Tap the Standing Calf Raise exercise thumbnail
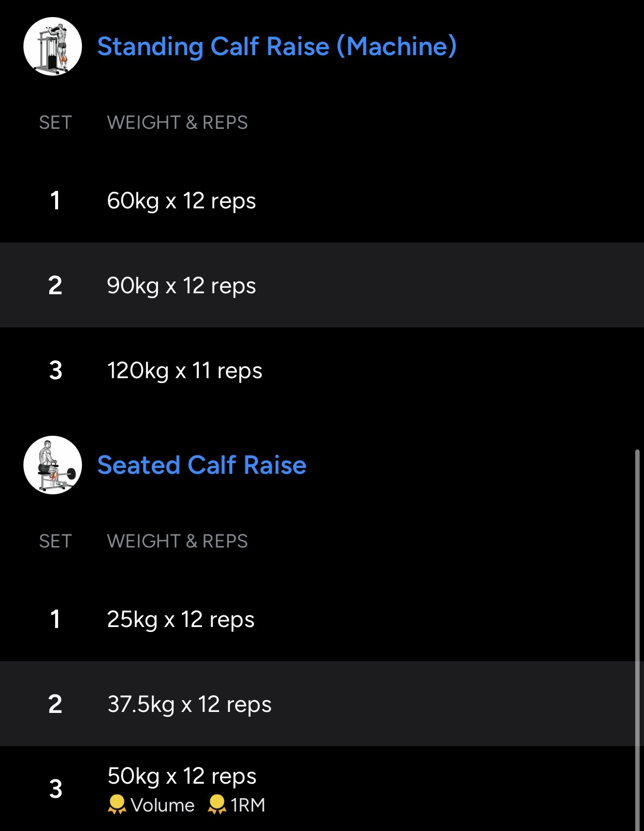The image size is (644, 831). point(53,46)
